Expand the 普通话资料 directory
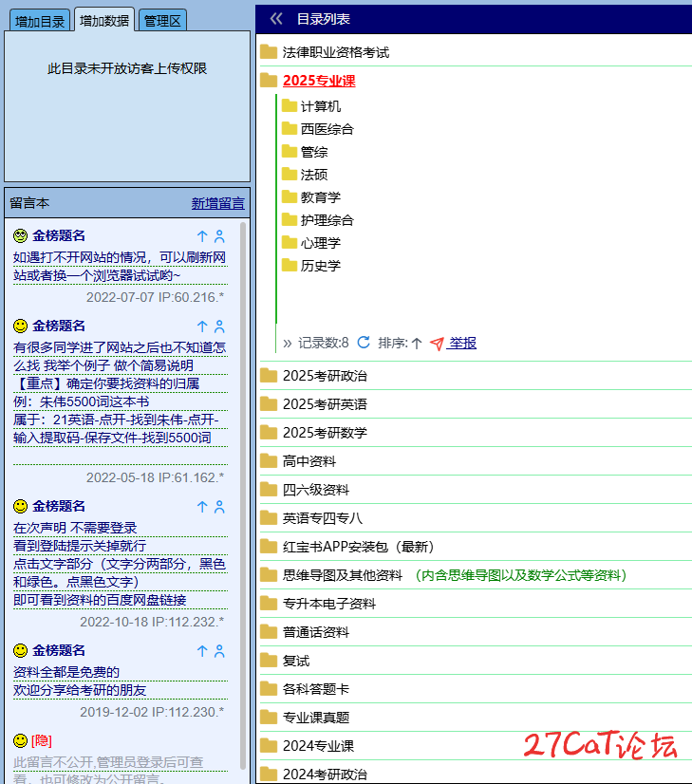 [x=315, y=632]
